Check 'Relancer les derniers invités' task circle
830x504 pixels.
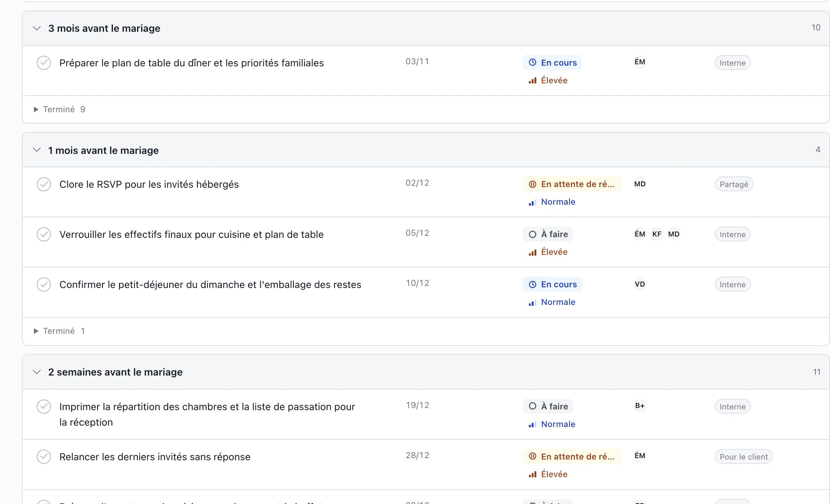[44, 457]
